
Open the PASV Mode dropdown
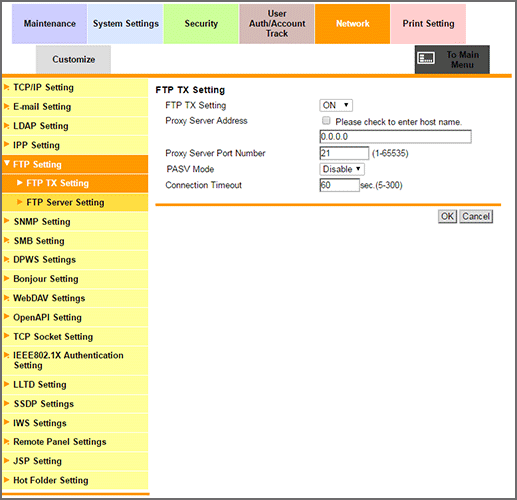(342, 169)
